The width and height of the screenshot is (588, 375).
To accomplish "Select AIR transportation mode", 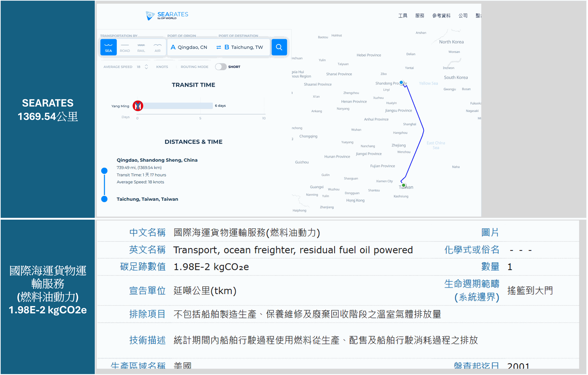I will (157, 47).
